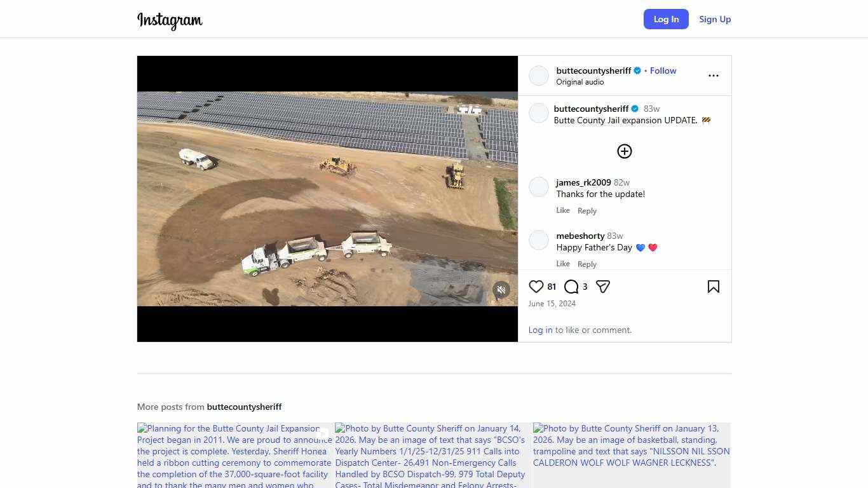This screenshot has height=488, width=868.
Task: Open the three-dot more options menu
Action: (713, 76)
